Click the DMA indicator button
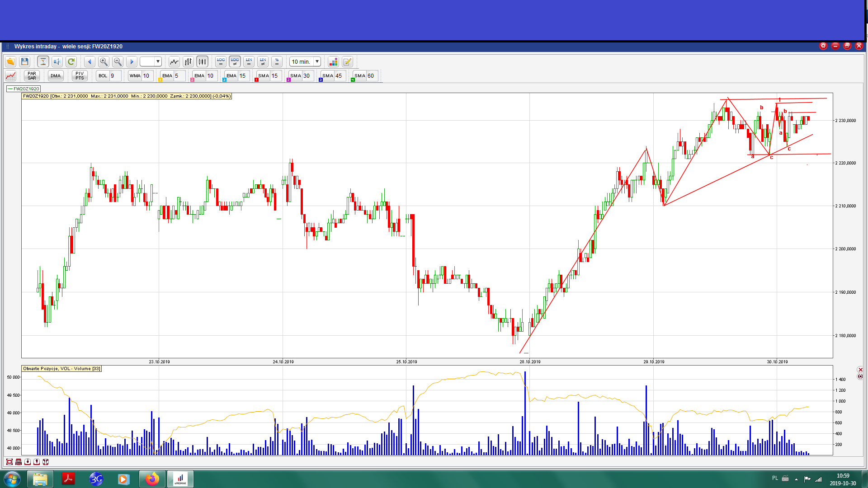 point(56,75)
